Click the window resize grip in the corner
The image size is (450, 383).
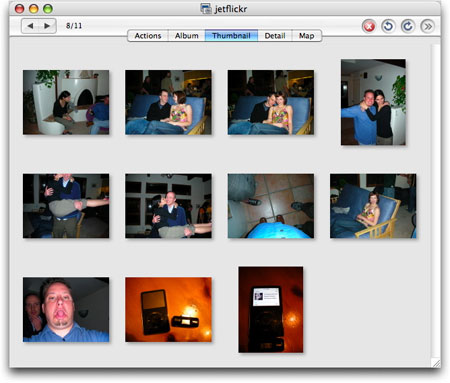click(x=436, y=363)
